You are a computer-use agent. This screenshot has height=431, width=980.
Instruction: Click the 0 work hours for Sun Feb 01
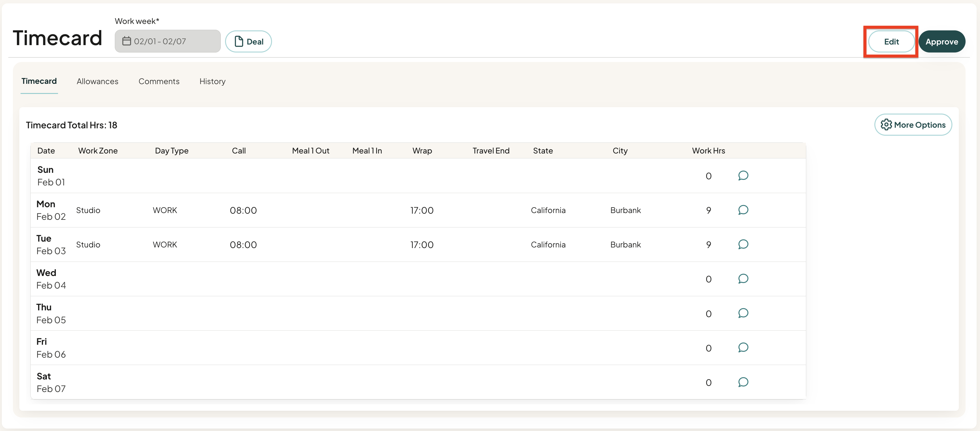coord(708,176)
